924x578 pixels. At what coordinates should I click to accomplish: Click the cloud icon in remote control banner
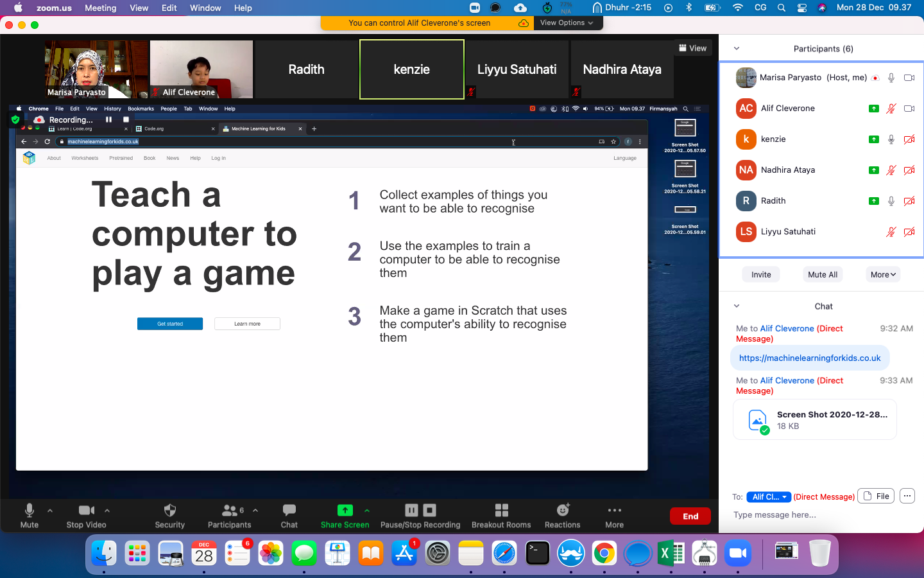524,23
